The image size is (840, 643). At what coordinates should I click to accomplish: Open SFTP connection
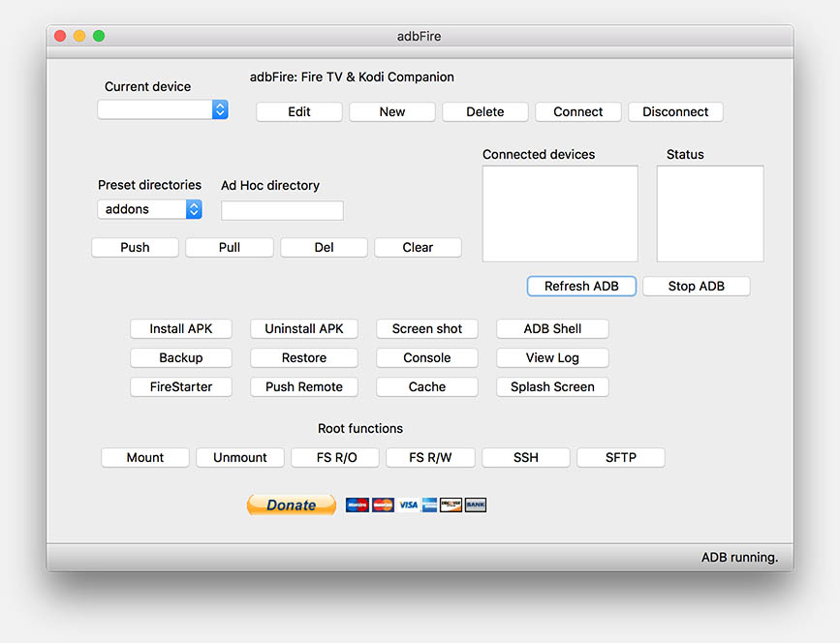pyautogui.click(x=621, y=458)
